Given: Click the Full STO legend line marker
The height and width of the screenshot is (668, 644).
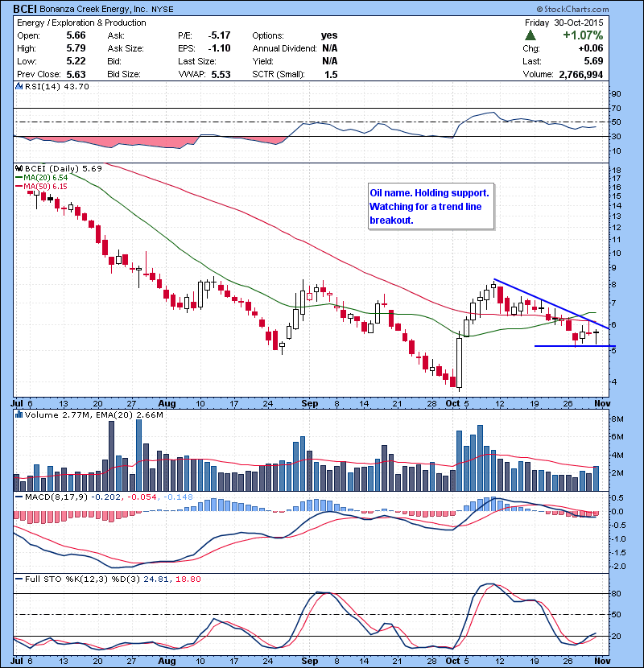Looking at the screenshot, I should tap(19, 579).
